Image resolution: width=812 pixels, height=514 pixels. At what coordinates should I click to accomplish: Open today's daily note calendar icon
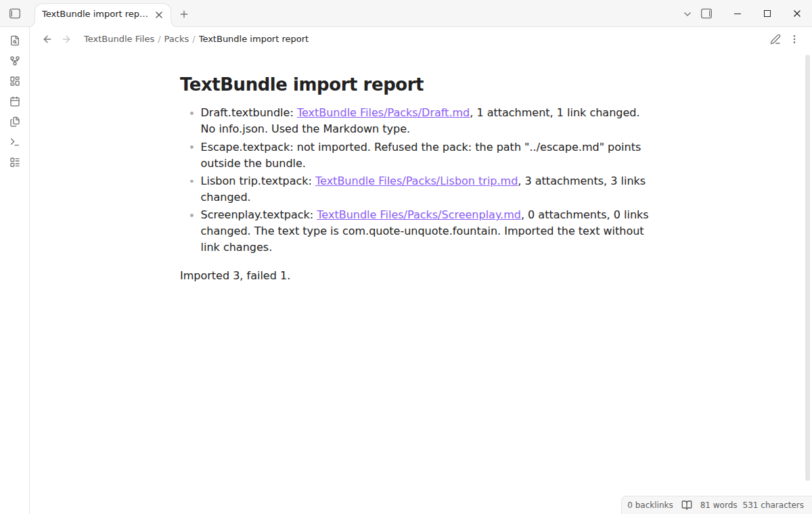point(15,101)
